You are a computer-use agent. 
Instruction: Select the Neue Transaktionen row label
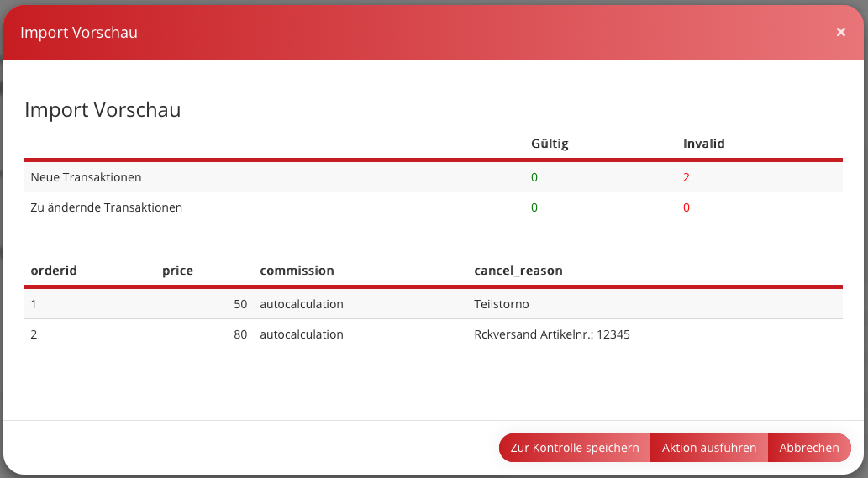(x=86, y=177)
